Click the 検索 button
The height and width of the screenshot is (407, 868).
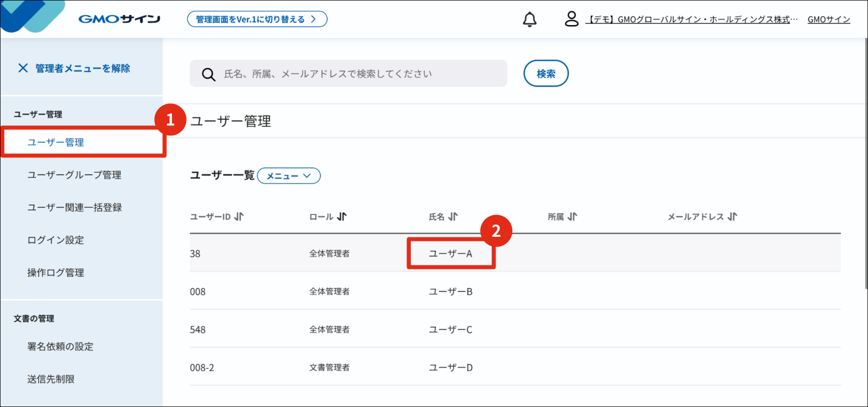pos(546,73)
